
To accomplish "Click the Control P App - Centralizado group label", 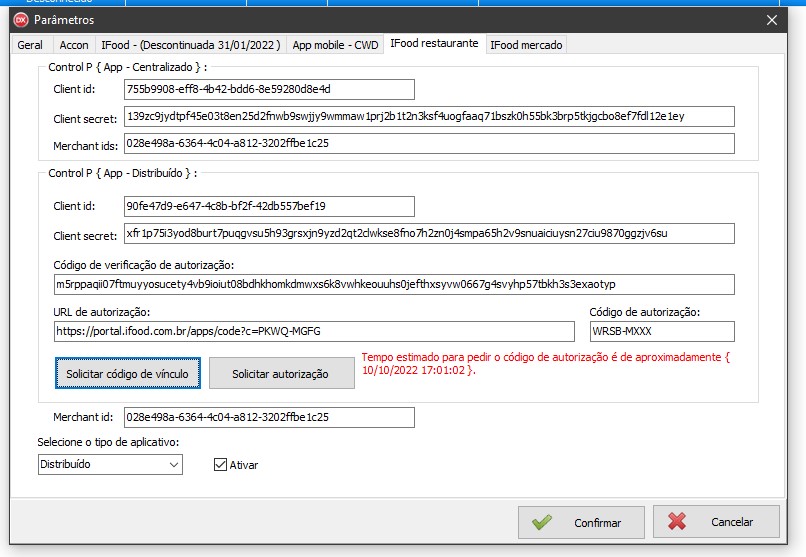I will click(127, 67).
